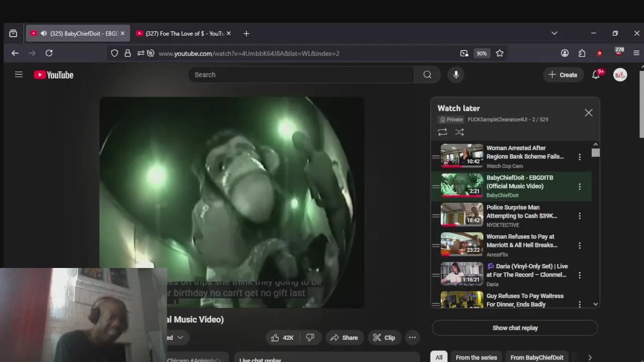Open options for Guy Refuses To Pay video
The image size is (644, 362).
coord(580,304)
